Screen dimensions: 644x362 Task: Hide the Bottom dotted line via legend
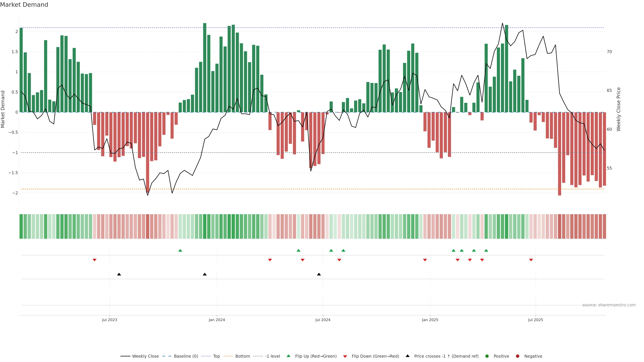click(243, 356)
